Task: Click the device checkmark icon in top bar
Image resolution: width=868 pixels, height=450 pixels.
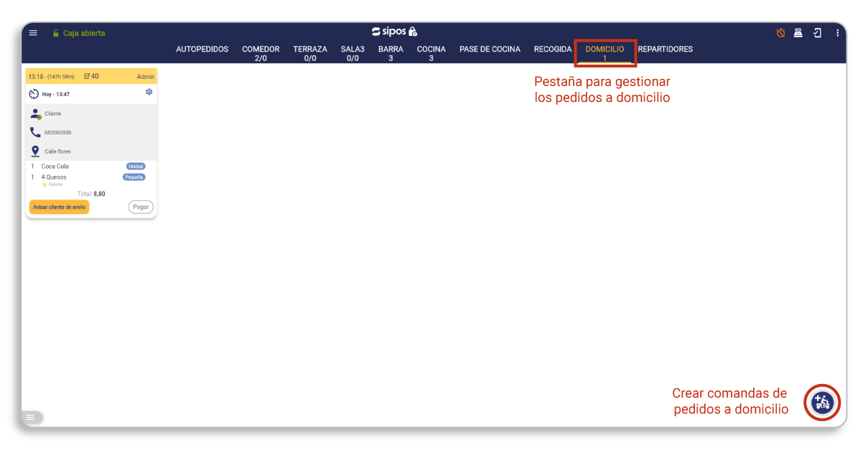Action: [x=817, y=33]
